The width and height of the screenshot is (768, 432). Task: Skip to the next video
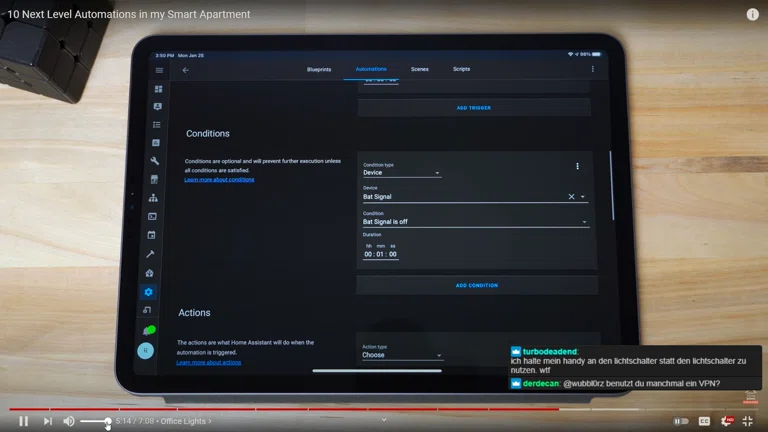click(47, 421)
